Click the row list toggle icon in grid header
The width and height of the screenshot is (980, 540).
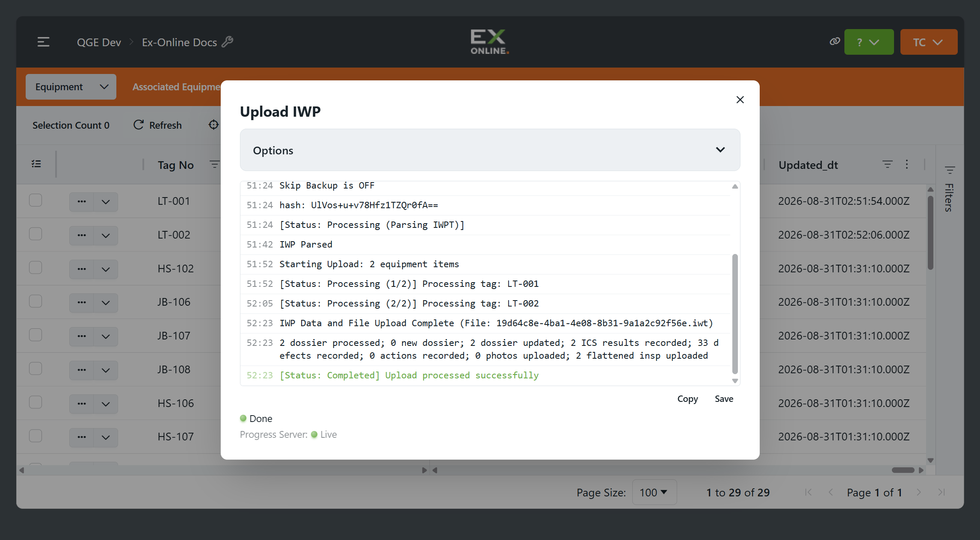click(x=36, y=164)
